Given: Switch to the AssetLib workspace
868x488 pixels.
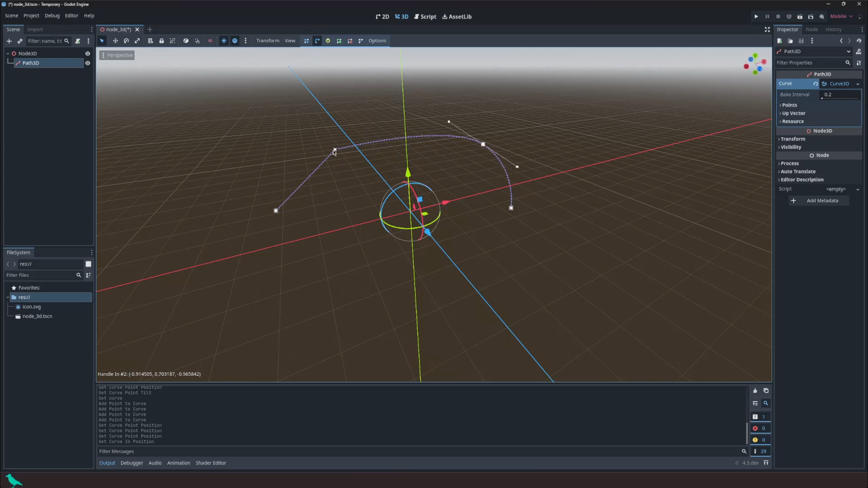Looking at the screenshot, I should point(457,17).
